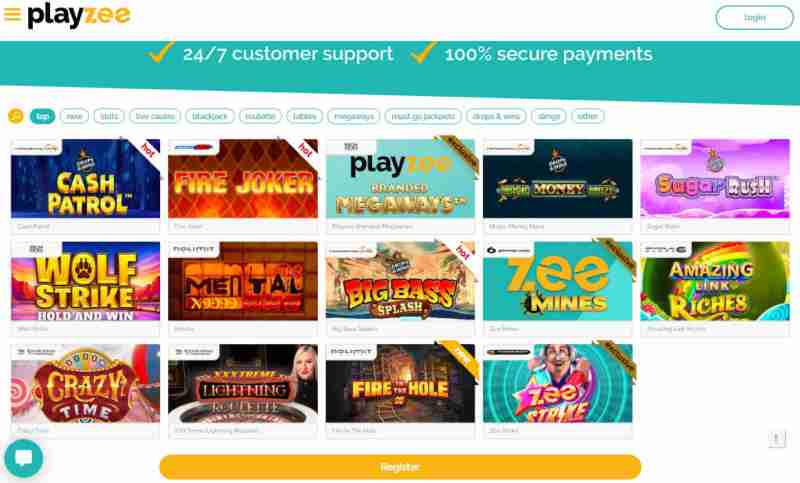800x483 pixels.
Task: Switch to the 'new' games filter
Action: [x=74, y=116]
